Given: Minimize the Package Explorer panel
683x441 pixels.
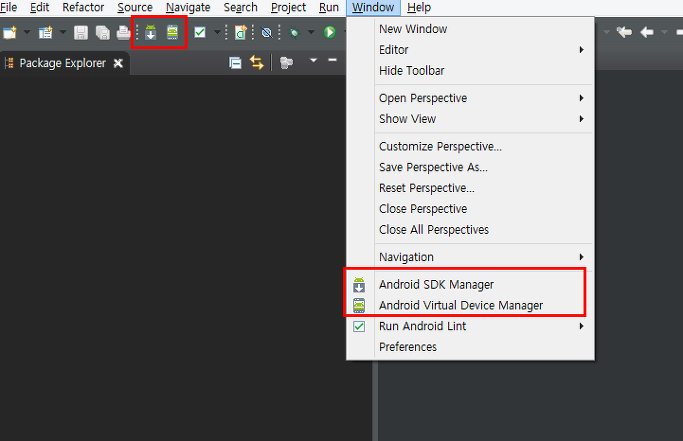Looking at the screenshot, I should click(332, 60).
